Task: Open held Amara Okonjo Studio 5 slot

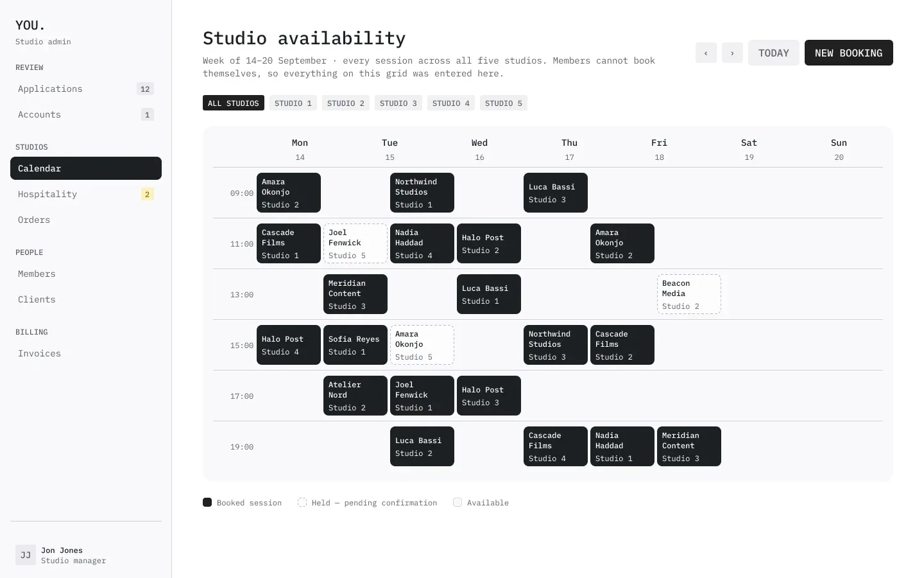Action: pyautogui.click(x=422, y=345)
